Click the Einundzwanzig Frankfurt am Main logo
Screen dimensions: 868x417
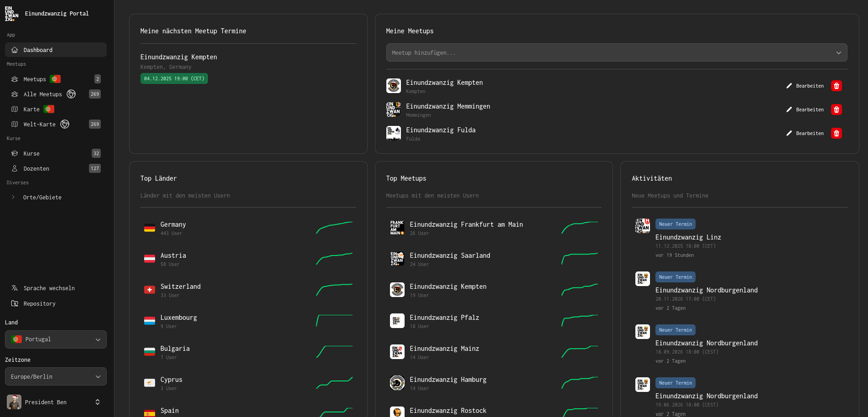click(397, 228)
